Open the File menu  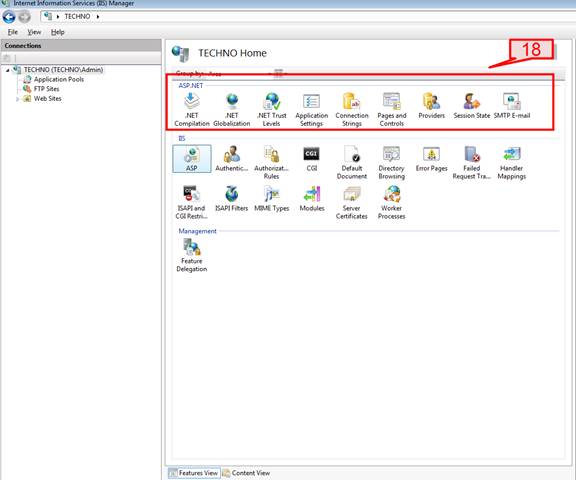(13, 32)
